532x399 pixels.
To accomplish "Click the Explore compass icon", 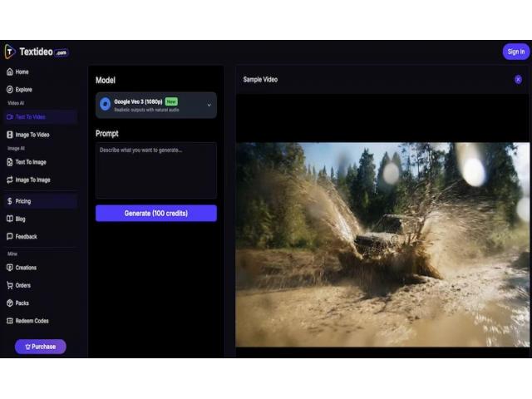I will coord(10,89).
